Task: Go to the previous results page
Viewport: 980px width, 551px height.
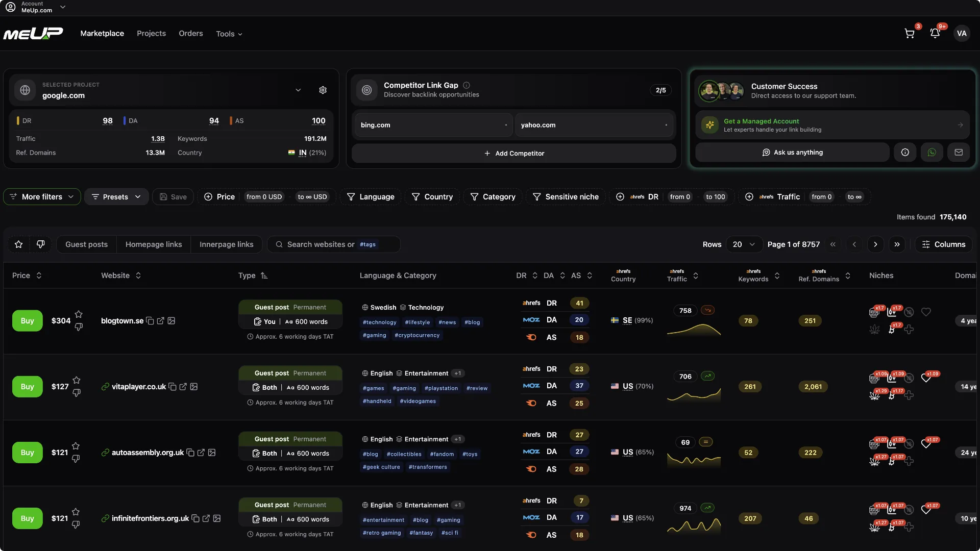Action: [x=854, y=244]
